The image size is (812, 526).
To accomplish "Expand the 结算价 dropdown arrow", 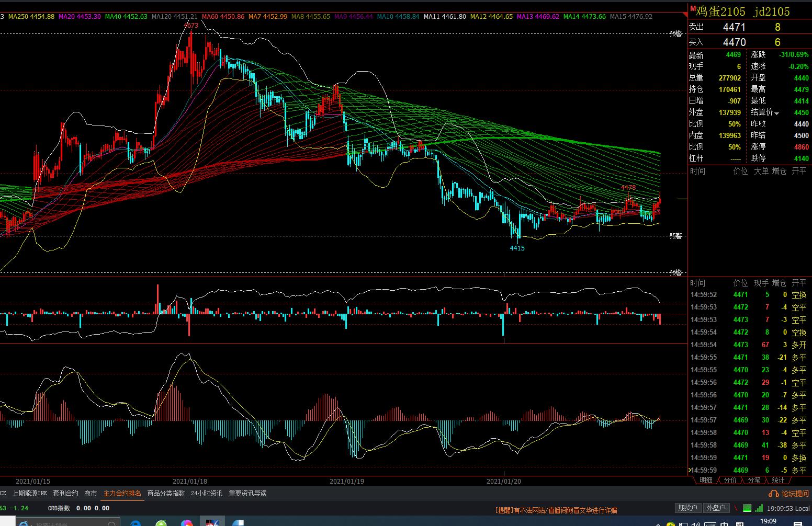I will [777, 113].
